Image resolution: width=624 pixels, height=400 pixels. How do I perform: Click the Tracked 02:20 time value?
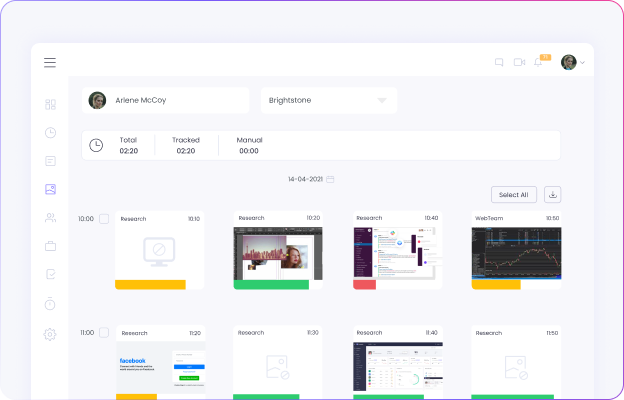click(x=186, y=151)
